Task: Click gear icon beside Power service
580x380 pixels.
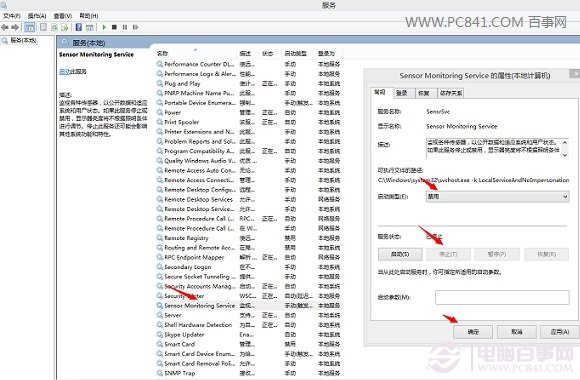Action: point(159,112)
